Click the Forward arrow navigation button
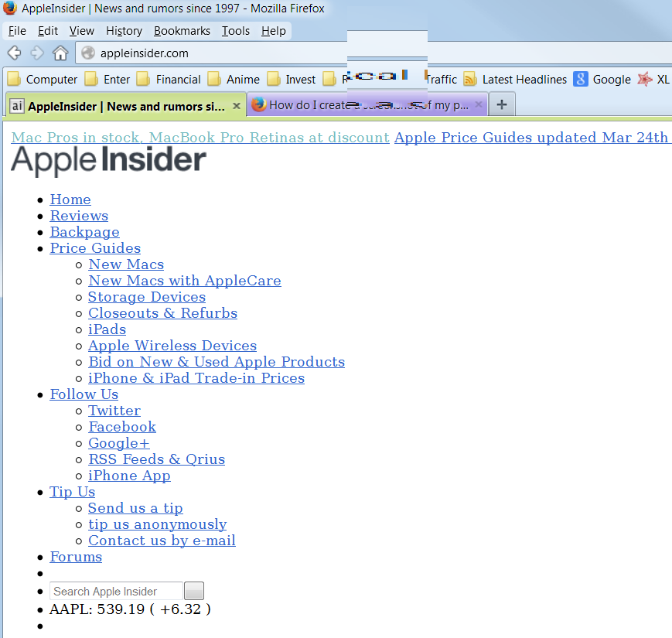 point(37,53)
